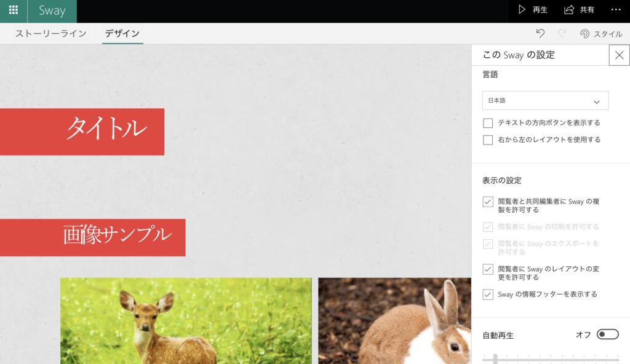Click the undo arrow icon
The image size is (630, 364).
click(540, 33)
